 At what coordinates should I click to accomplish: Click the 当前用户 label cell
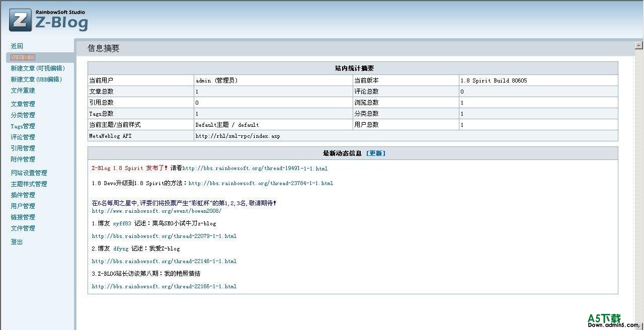(141, 80)
